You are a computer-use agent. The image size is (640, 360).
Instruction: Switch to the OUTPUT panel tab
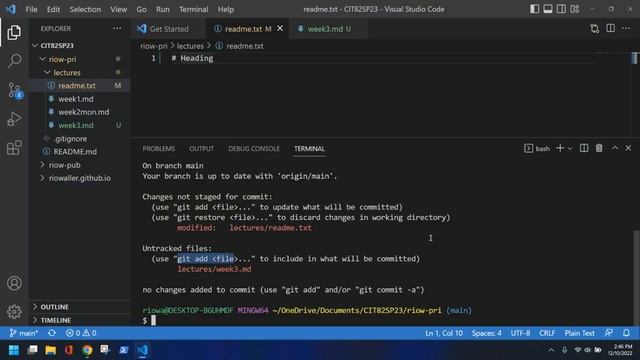(201, 149)
